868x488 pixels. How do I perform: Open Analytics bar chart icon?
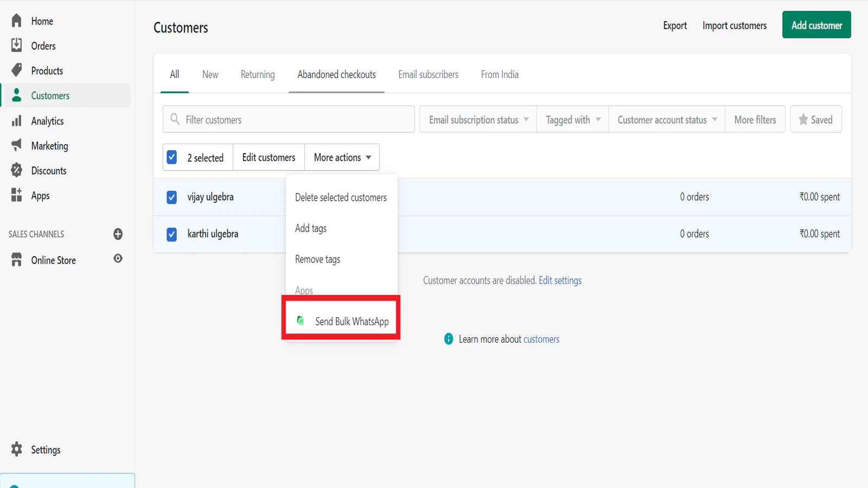(17, 121)
